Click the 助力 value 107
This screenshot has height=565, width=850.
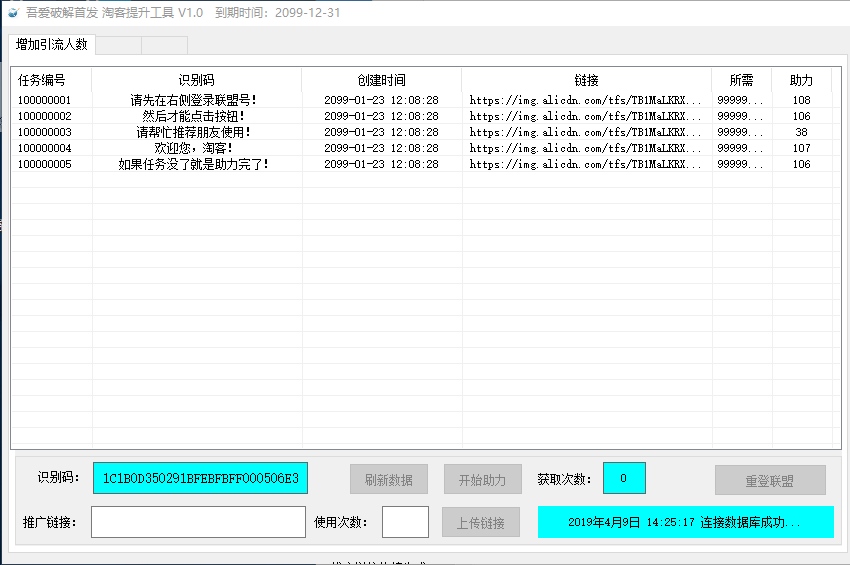[x=801, y=148]
